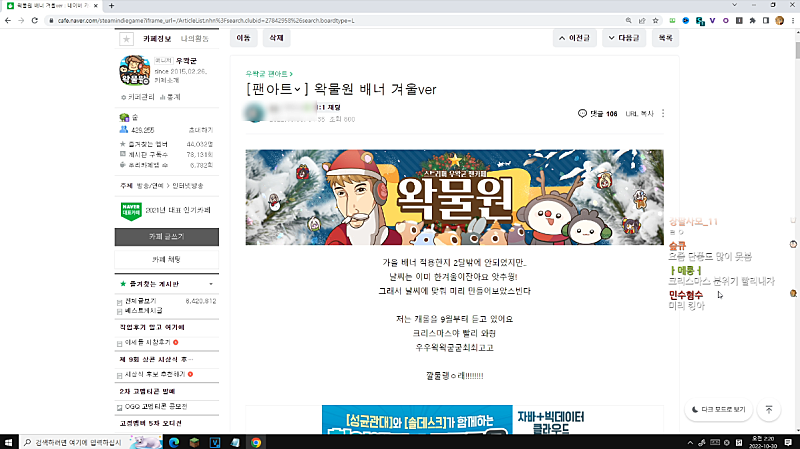The width and height of the screenshot is (800, 449).
Task: Reload the page with the refresh icon
Action: [35, 20]
